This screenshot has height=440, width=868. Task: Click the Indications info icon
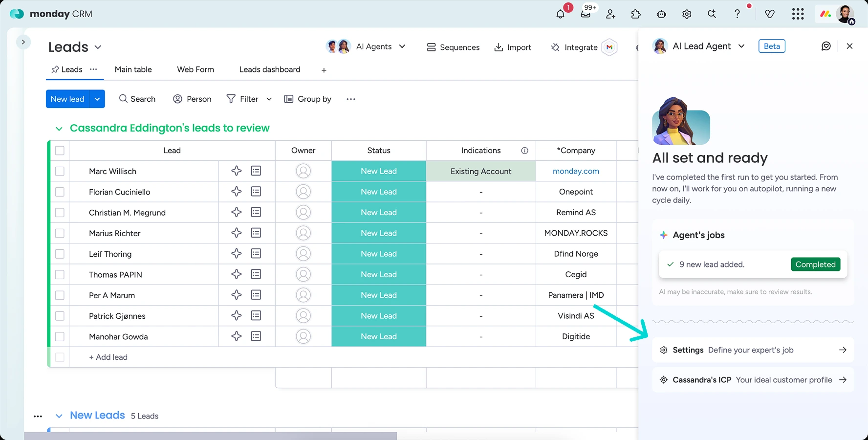(x=524, y=151)
